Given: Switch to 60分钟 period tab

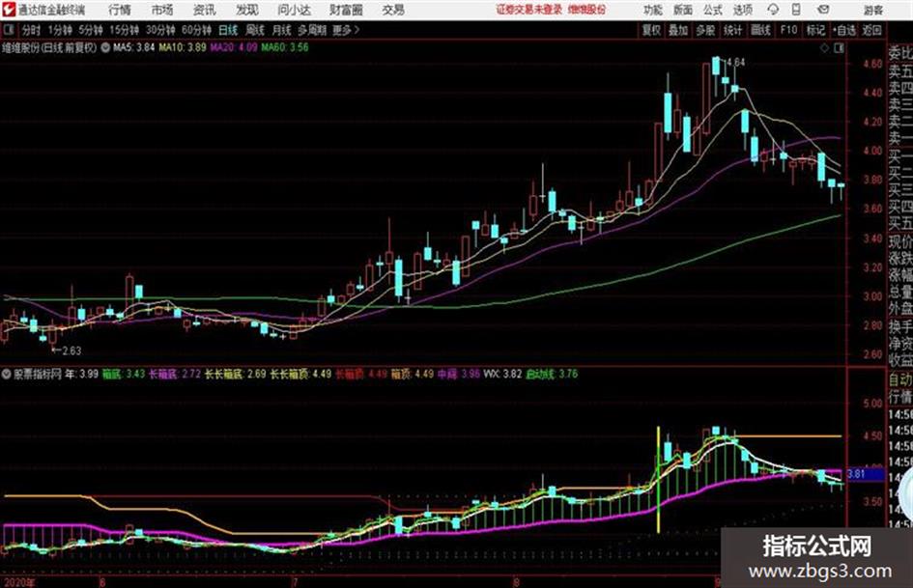Looking at the screenshot, I should 196,30.
